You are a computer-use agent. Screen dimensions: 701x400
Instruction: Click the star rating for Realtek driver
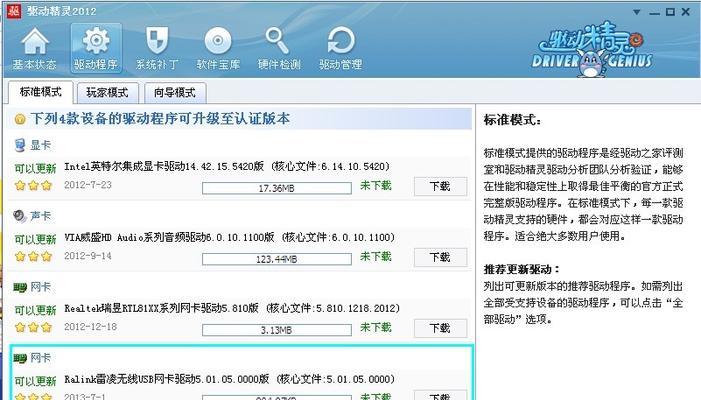pos(34,328)
